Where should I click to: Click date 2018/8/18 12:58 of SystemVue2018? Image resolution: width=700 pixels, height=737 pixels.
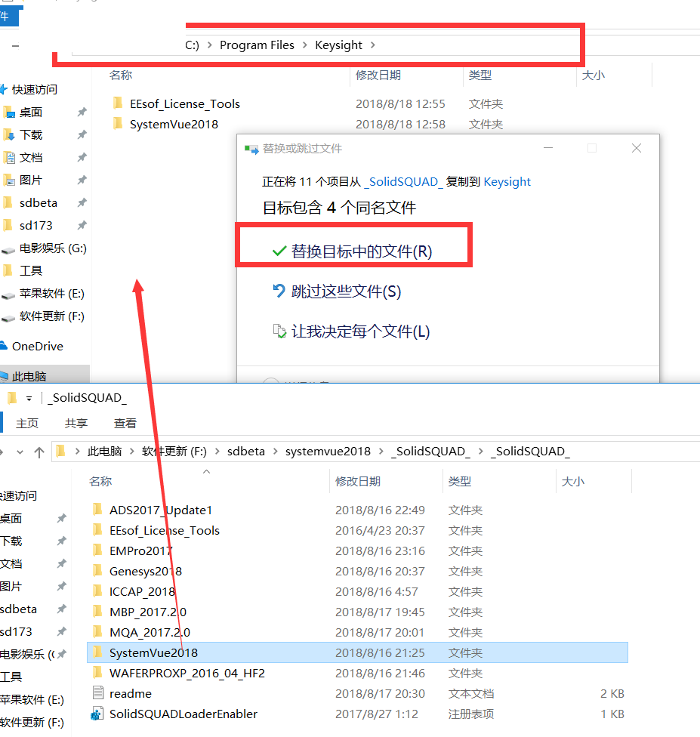pyautogui.click(x=400, y=125)
